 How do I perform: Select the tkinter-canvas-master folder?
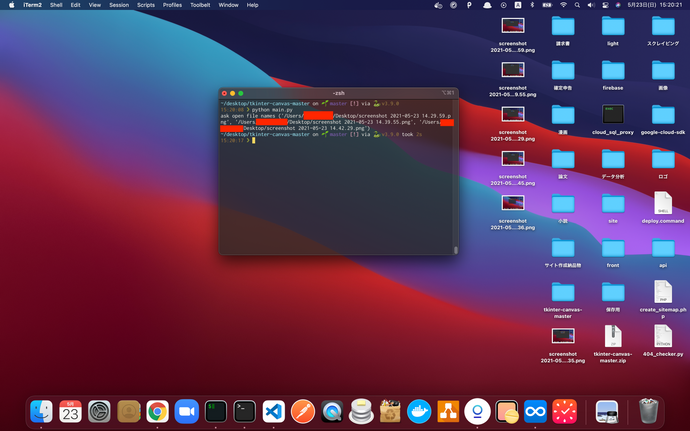(563, 300)
